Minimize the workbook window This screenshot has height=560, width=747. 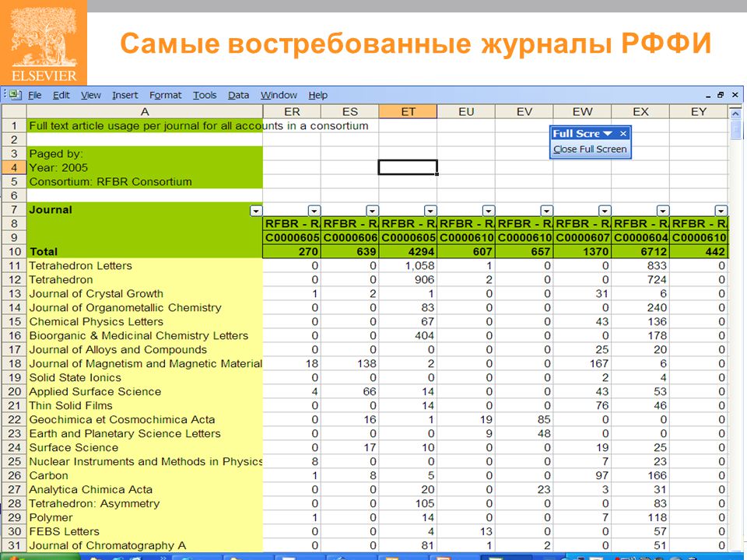tap(708, 95)
